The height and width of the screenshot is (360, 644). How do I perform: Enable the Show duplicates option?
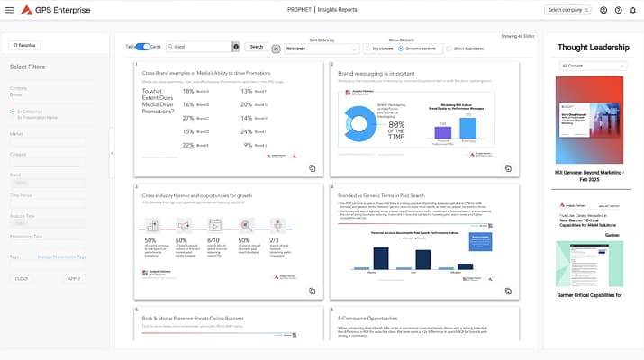coord(449,48)
